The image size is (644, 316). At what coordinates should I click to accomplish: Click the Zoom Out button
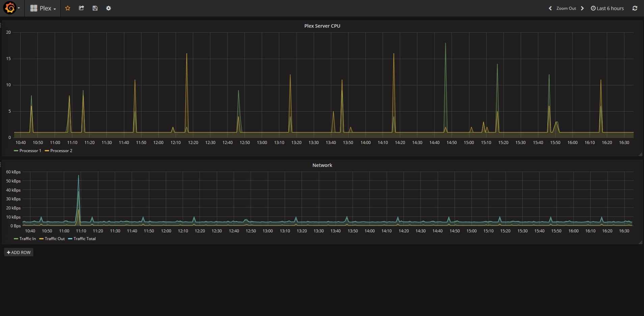566,8
